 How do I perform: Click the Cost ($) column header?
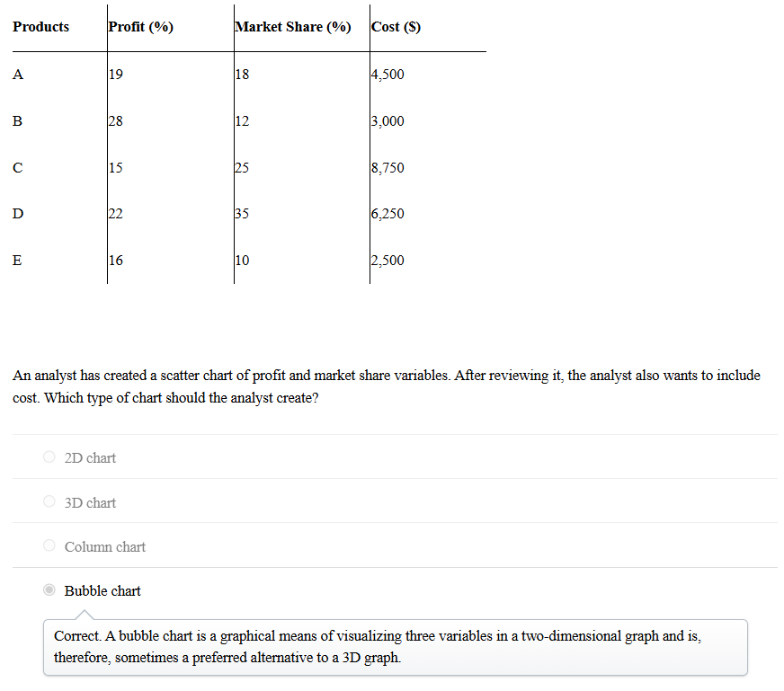[396, 27]
